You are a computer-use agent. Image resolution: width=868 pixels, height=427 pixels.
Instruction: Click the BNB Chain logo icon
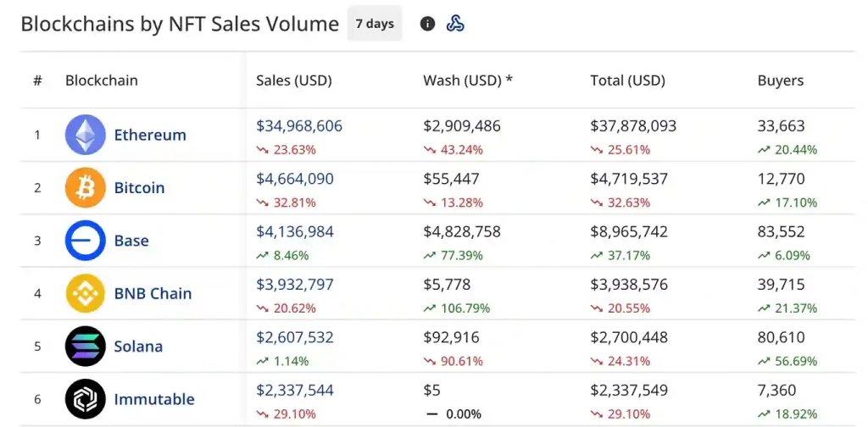click(86, 294)
